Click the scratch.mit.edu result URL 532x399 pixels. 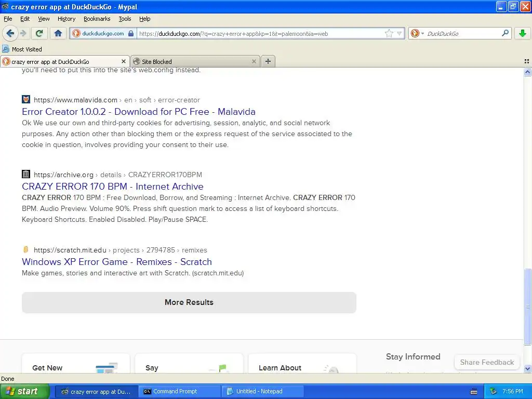pyautogui.click(x=121, y=250)
